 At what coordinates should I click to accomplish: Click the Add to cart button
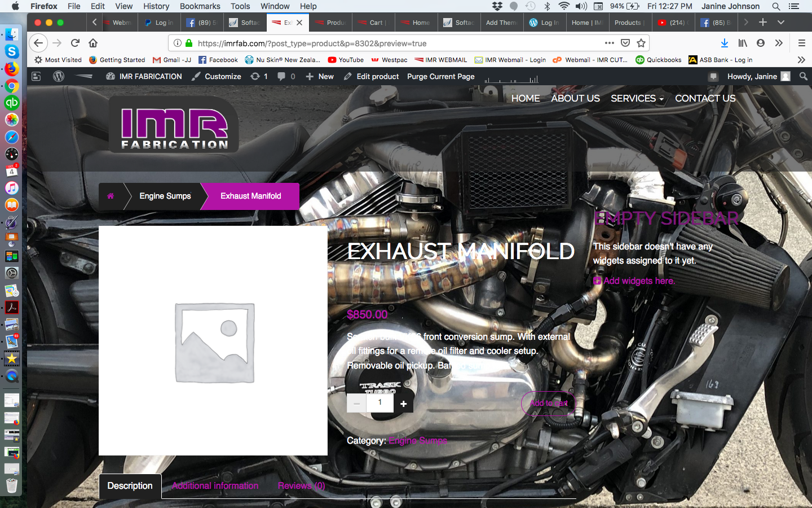coord(548,403)
